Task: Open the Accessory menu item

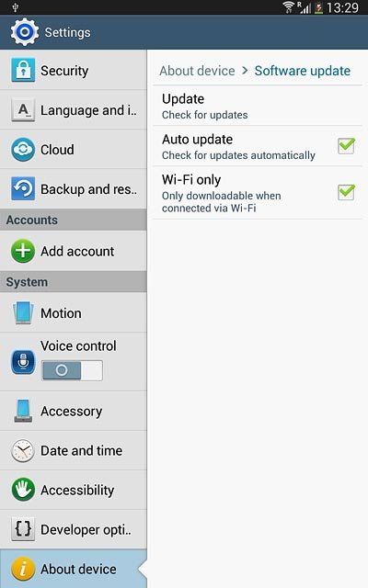Action: [74, 411]
